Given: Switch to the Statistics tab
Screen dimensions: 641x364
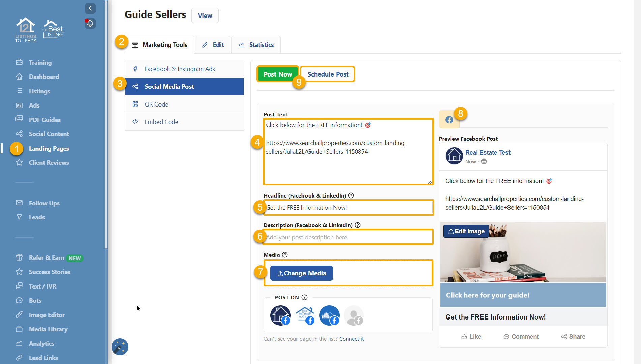Looking at the screenshot, I should tap(256, 45).
